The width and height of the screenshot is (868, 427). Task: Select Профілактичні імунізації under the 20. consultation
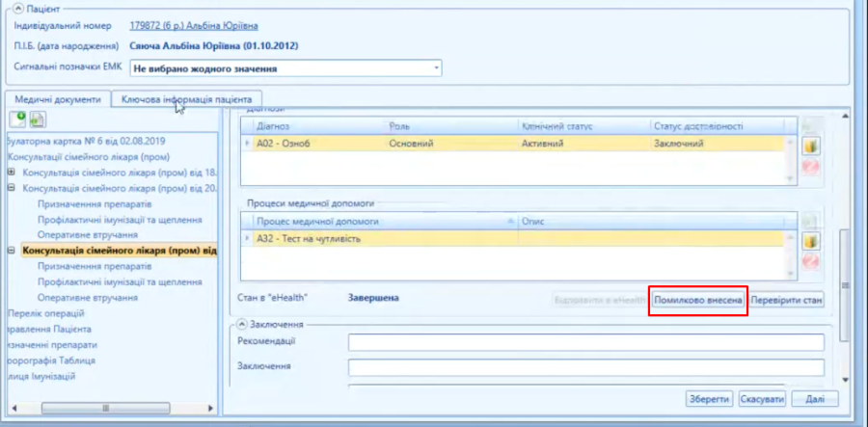pos(120,220)
